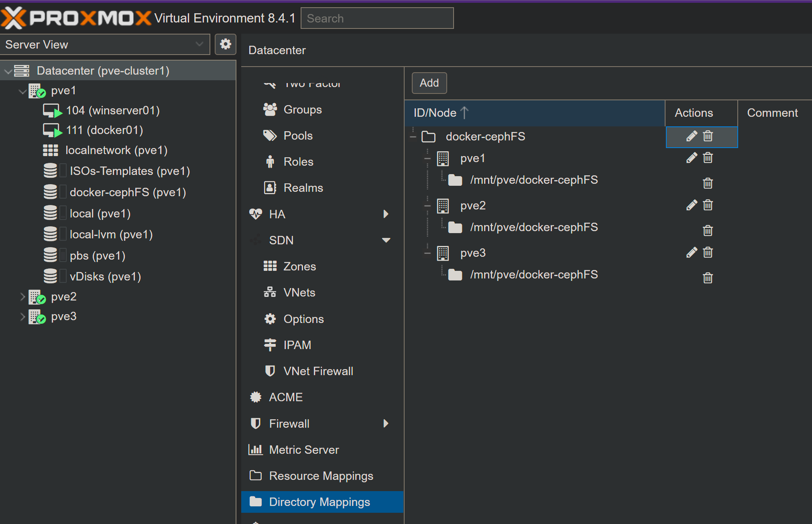Expand the HA submenu arrow
This screenshot has width=812, height=524.
point(386,214)
